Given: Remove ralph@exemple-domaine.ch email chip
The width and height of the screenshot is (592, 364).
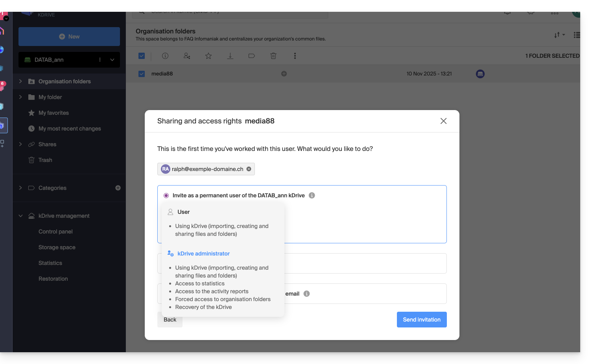Looking at the screenshot, I should pyautogui.click(x=249, y=169).
